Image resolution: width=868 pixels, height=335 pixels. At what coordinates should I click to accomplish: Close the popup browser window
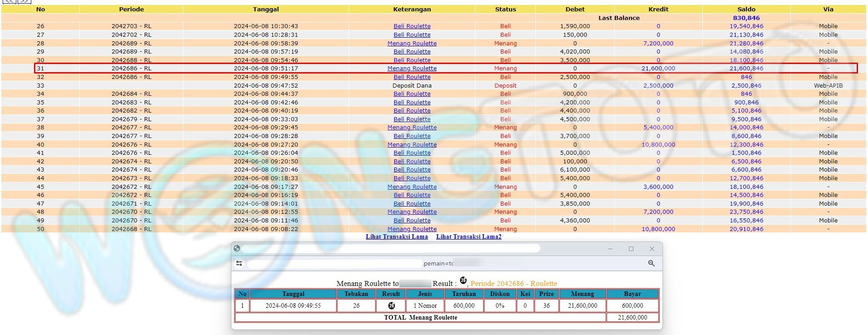(x=652, y=249)
